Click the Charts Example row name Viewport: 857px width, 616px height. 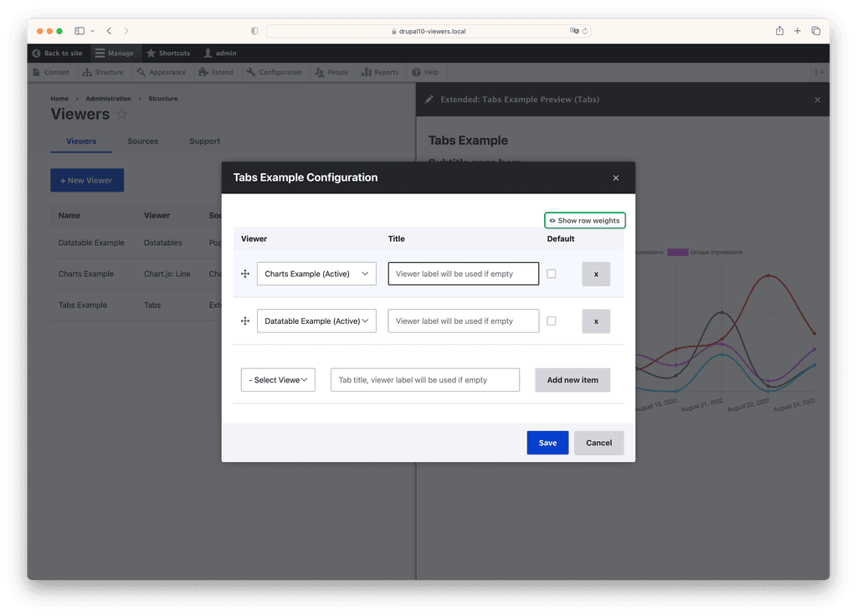point(86,274)
